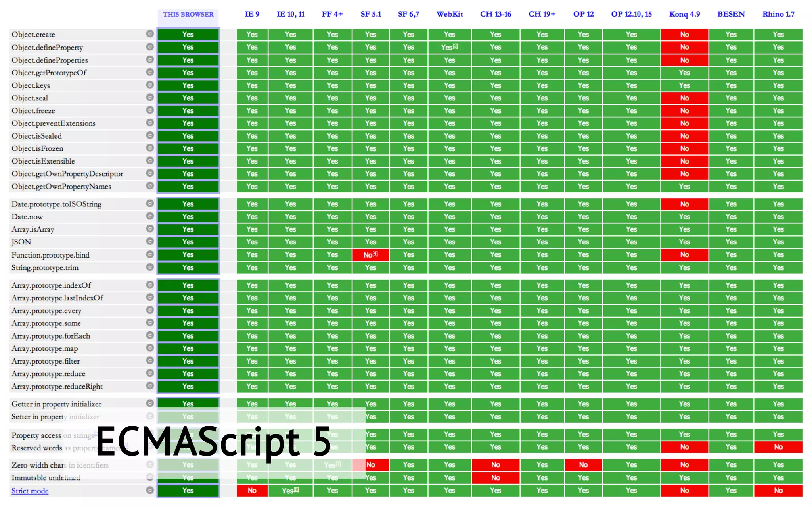Click CH 13-16 'No' cell for Immutable undefined
Screen dimensions: 812x508
496,478
